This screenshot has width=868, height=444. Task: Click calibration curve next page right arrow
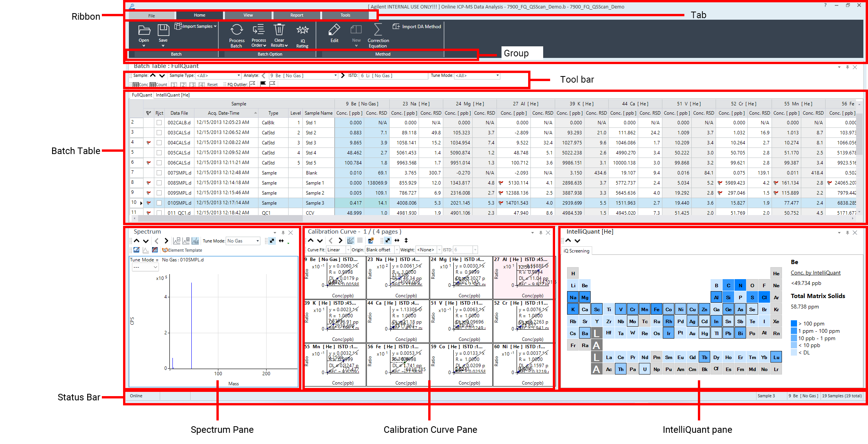point(340,240)
